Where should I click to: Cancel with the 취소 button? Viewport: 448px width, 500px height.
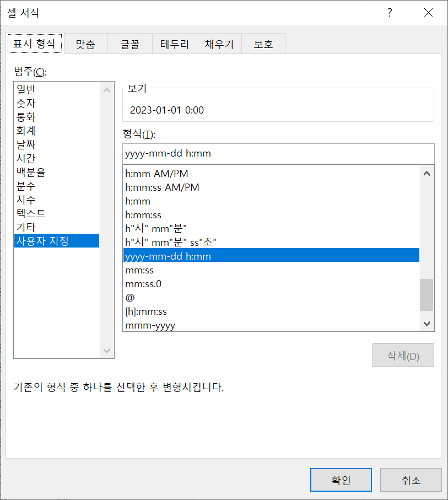pos(411,480)
